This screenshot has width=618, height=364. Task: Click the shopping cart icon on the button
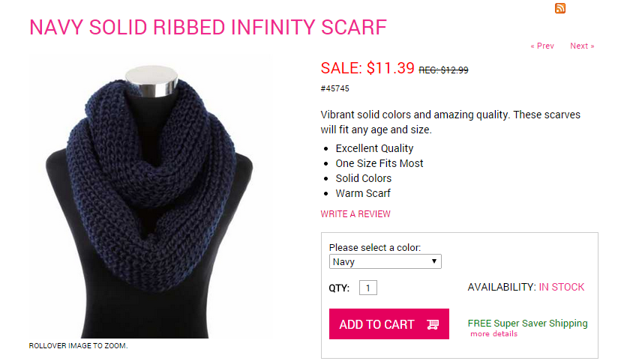[432, 324]
